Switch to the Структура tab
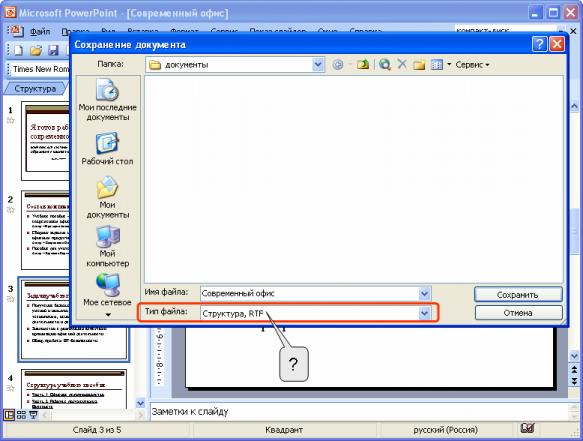The image size is (583, 441). coord(35,89)
